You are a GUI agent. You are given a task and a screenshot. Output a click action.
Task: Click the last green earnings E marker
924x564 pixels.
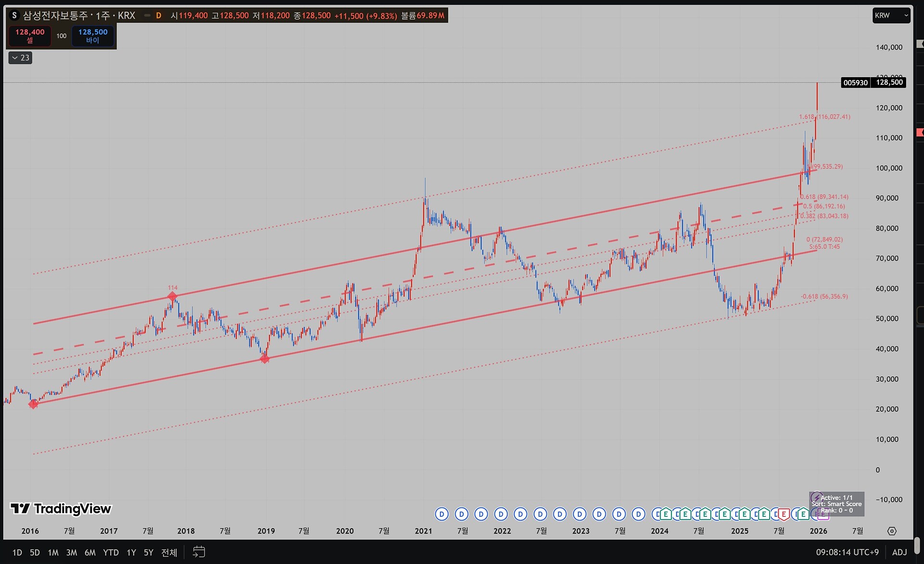pyautogui.click(x=803, y=514)
